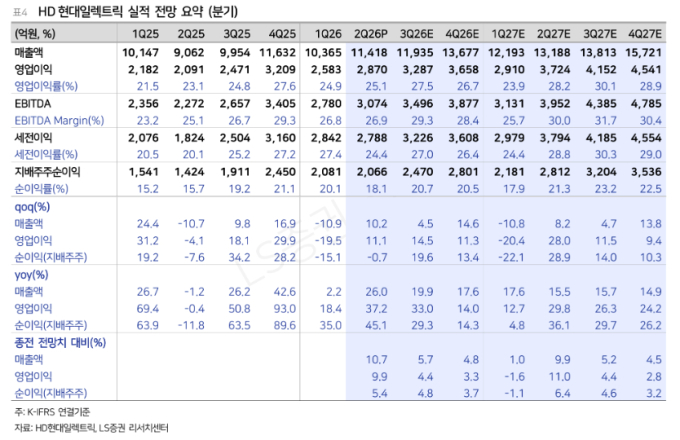680x440 pixels.
Task: Click the 2Q26P yoy net income value 45.1
Action: [x=376, y=325]
